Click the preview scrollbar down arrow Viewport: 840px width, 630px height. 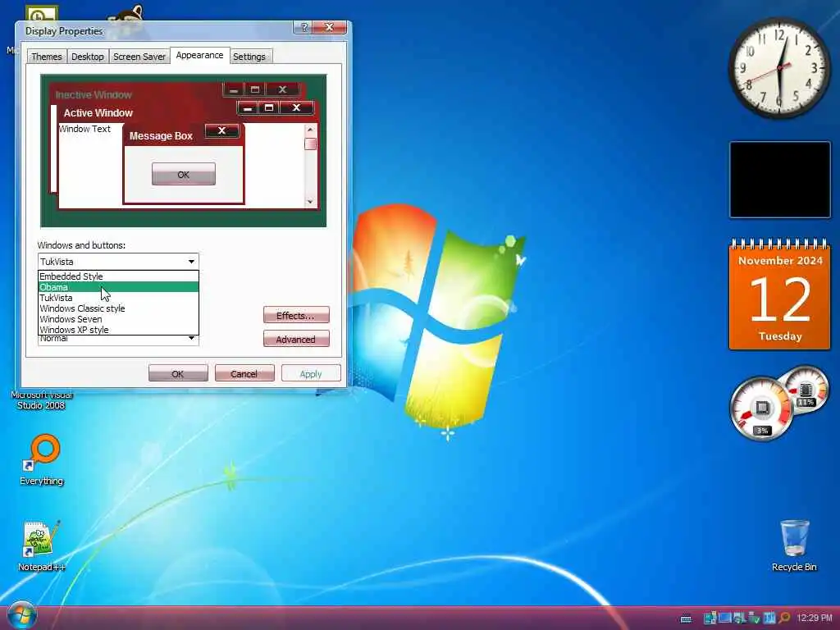(309, 202)
